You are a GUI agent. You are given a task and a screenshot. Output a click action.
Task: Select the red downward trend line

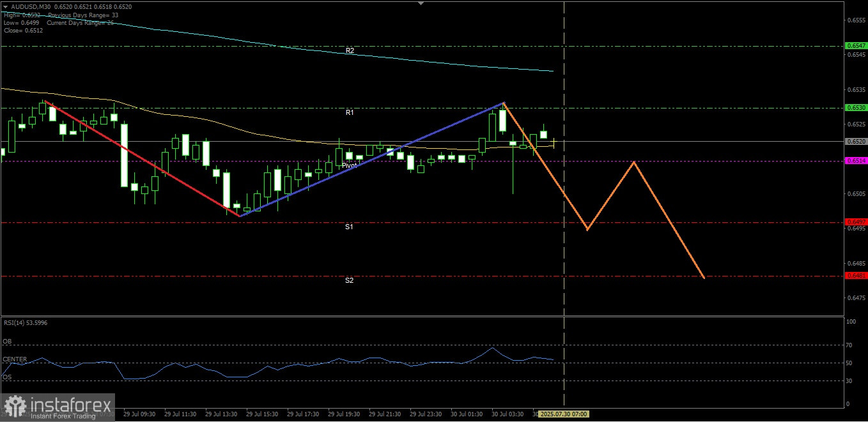click(x=143, y=158)
